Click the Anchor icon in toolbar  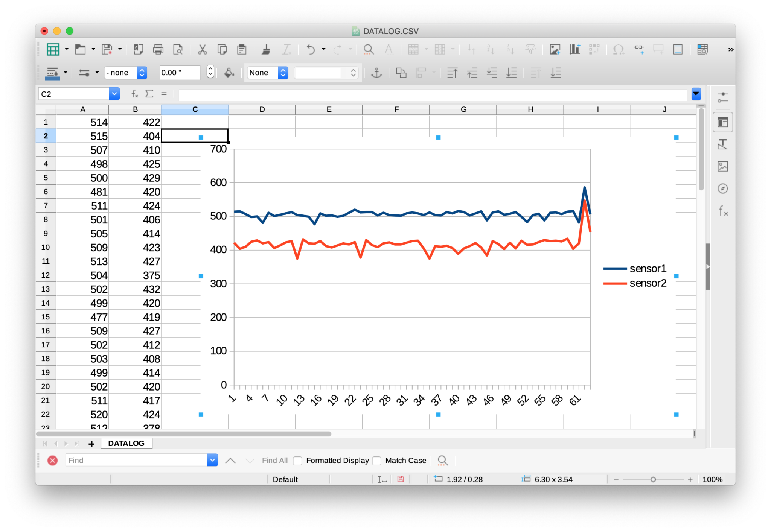[376, 73]
